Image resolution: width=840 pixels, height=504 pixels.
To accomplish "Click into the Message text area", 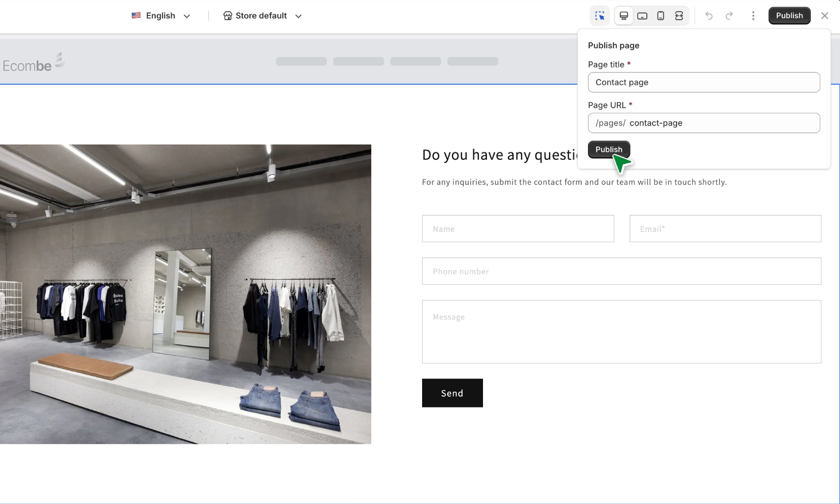I will 621,332.
